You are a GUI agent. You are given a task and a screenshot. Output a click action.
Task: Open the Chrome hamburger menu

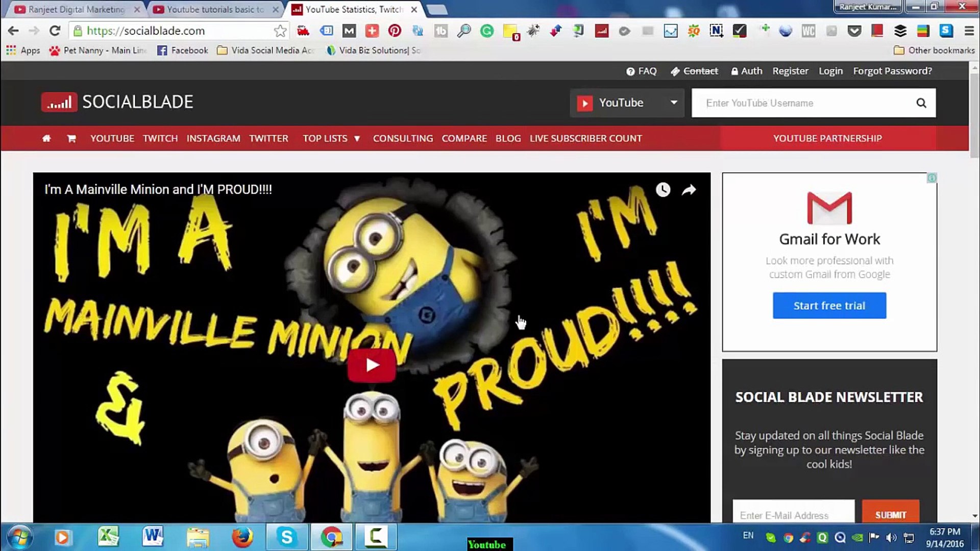coord(969,31)
